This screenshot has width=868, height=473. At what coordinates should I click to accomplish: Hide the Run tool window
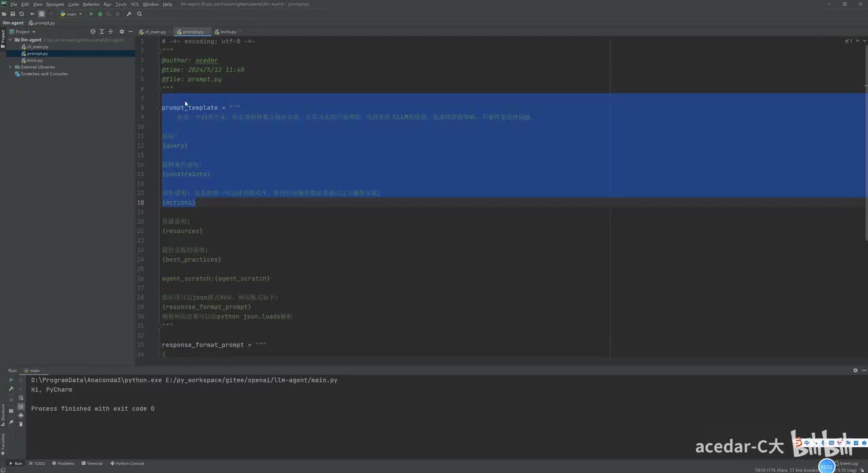pos(864,371)
